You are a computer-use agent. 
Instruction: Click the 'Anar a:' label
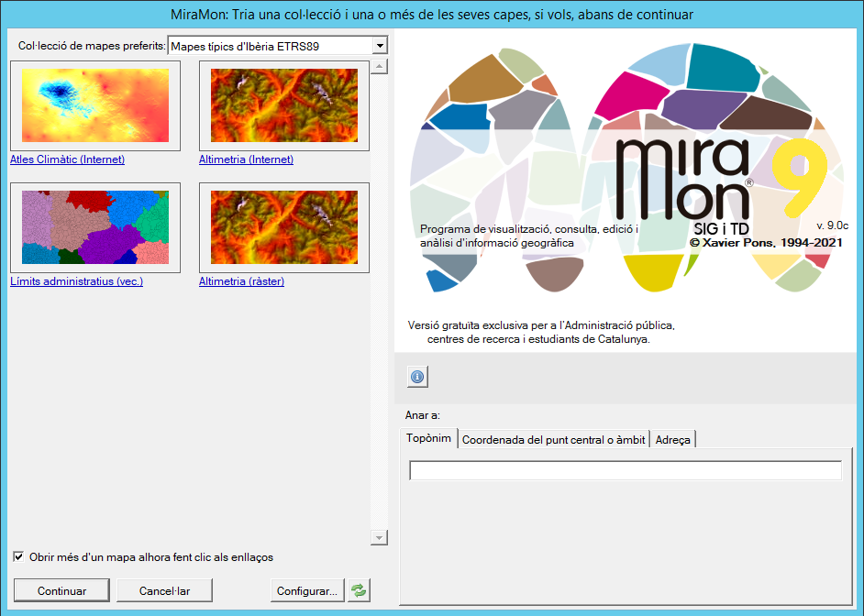(423, 415)
